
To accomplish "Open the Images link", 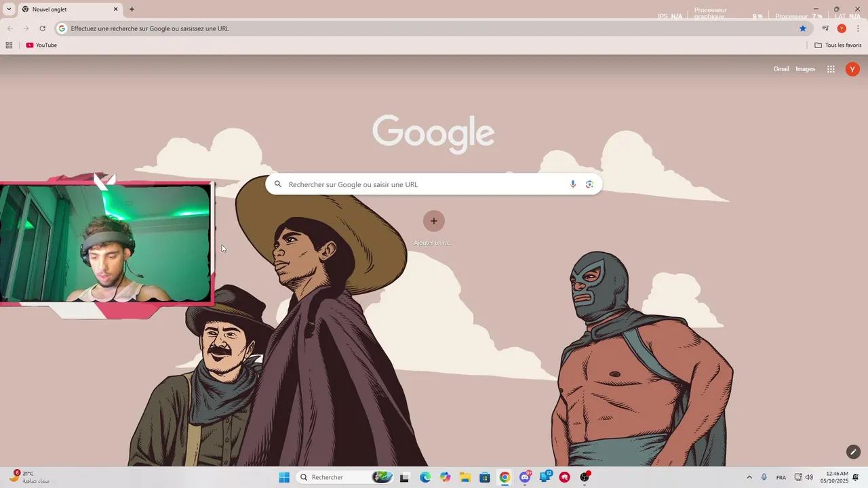I will pyautogui.click(x=805, y=69).
